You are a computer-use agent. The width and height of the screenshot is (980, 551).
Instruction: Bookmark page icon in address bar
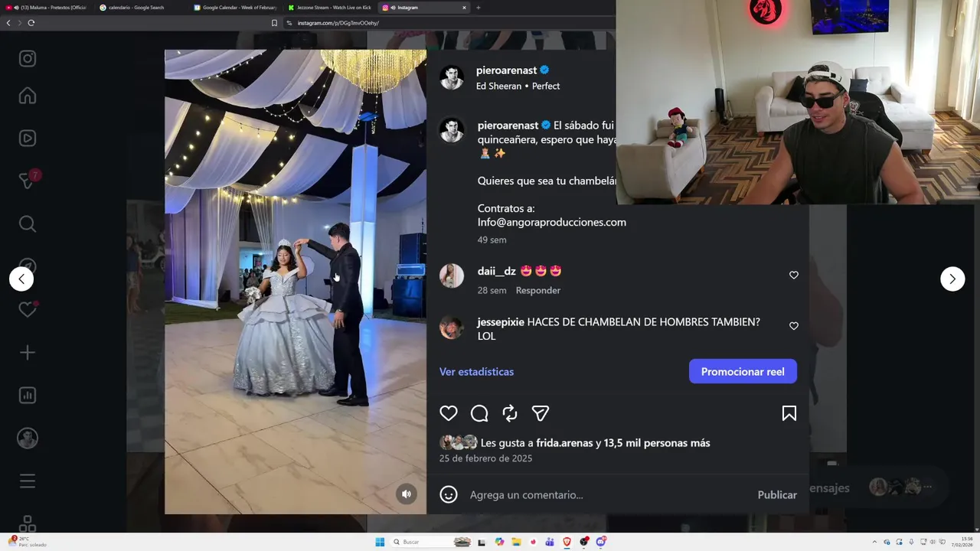(x=274, y=23)
